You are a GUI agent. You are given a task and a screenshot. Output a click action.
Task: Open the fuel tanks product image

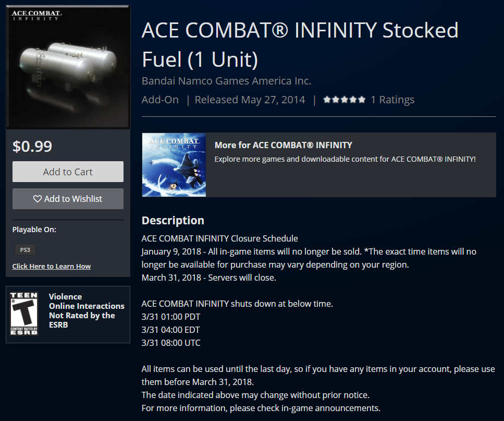(68, 67)
